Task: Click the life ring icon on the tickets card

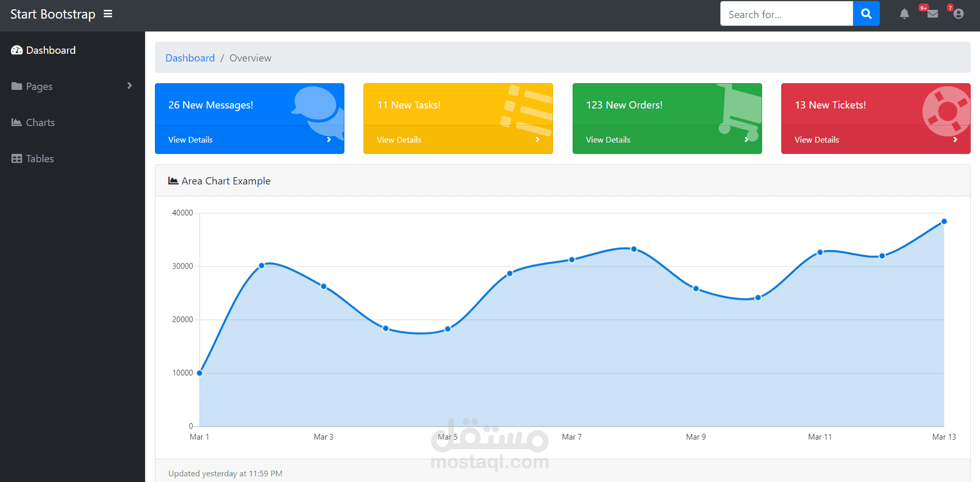Action: pyautogui.click(x=946, y=111)
